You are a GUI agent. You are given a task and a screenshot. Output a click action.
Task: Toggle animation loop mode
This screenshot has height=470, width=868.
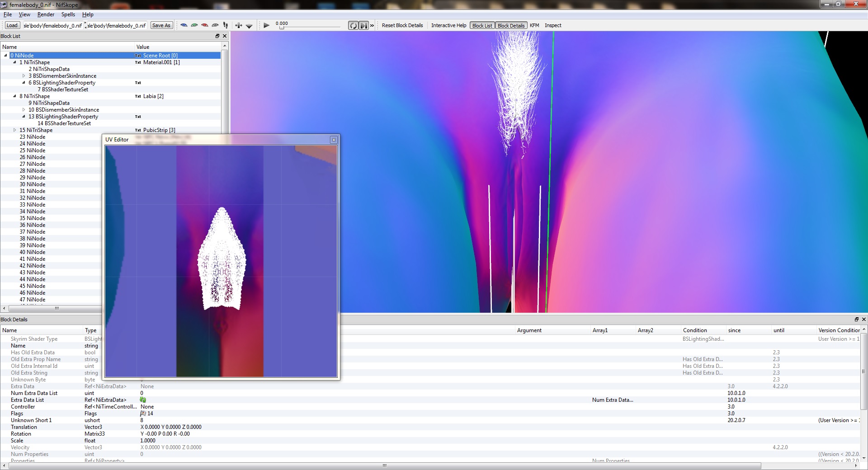point(353,26)
